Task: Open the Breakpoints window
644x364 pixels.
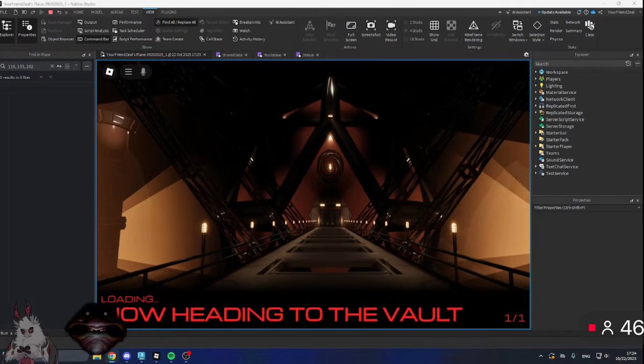Action: pos(246,22)
